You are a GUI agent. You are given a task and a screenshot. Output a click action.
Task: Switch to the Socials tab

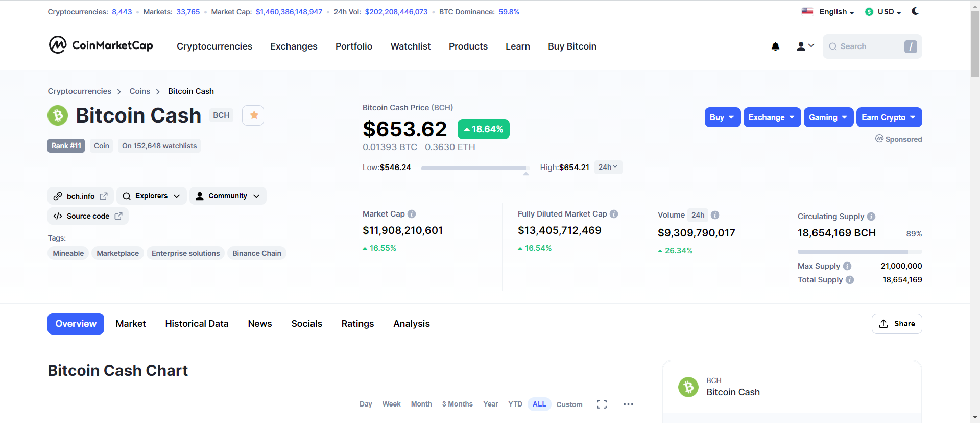[x=306, y=324]
